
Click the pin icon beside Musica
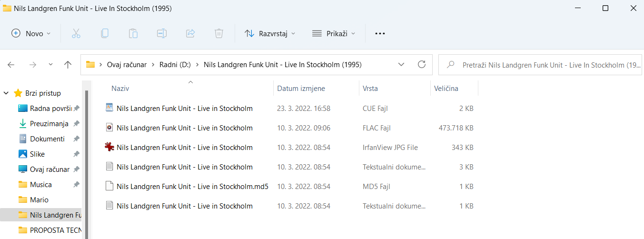(76, 184)
